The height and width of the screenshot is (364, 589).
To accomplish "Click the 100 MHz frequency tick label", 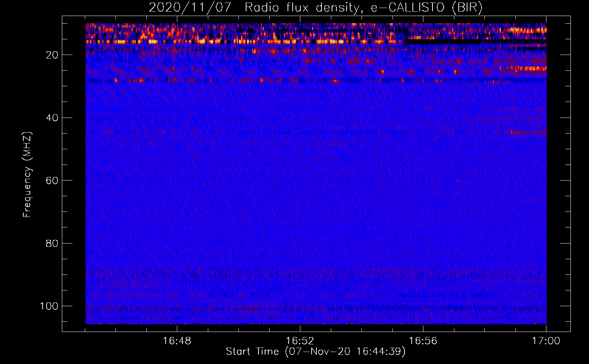I will tap(49, 306).
